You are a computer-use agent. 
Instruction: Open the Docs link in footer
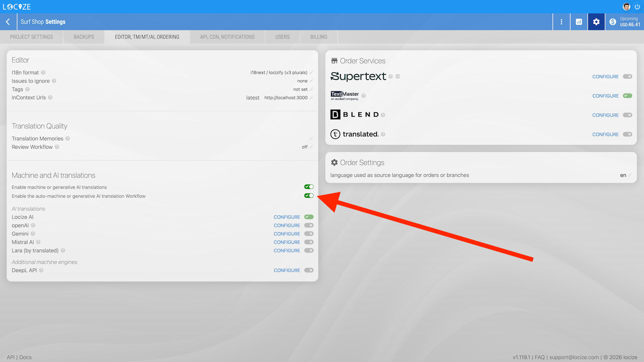point(25,357)
